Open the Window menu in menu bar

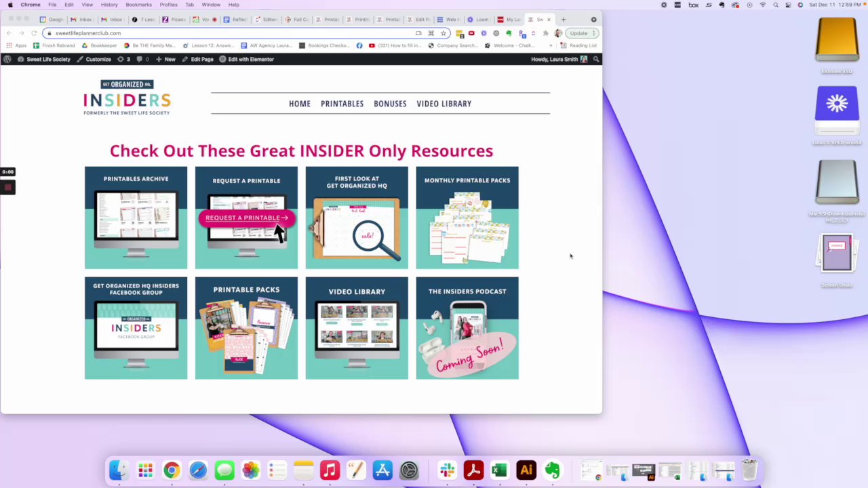point(211,5)
